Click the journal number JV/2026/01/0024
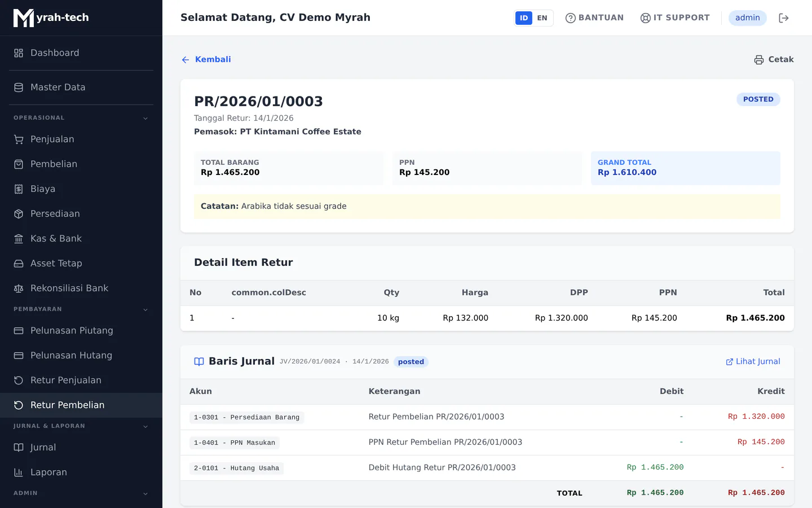 pos(310,362)
